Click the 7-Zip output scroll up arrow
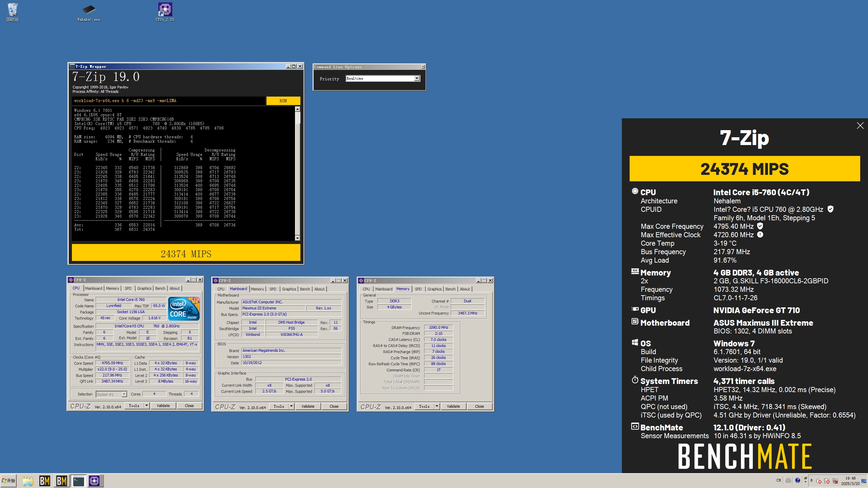This screenshot has height=488, width=868. [297, 109]
